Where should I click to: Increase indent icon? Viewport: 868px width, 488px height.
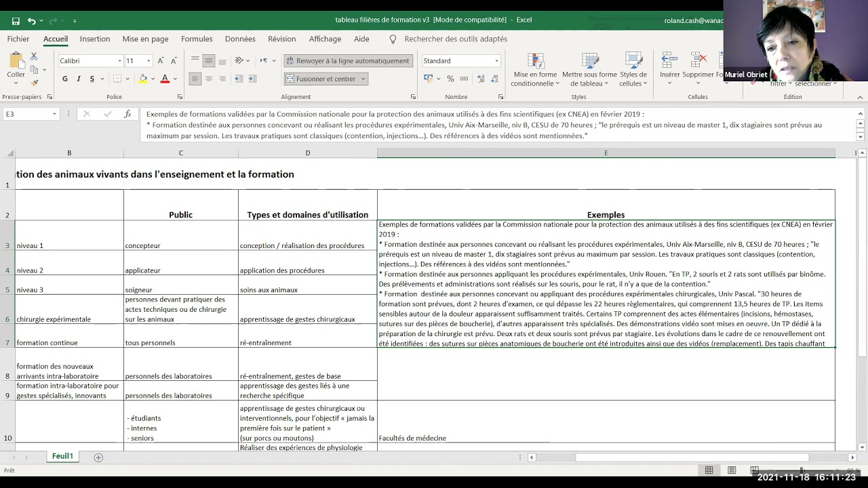click(252, 79)
